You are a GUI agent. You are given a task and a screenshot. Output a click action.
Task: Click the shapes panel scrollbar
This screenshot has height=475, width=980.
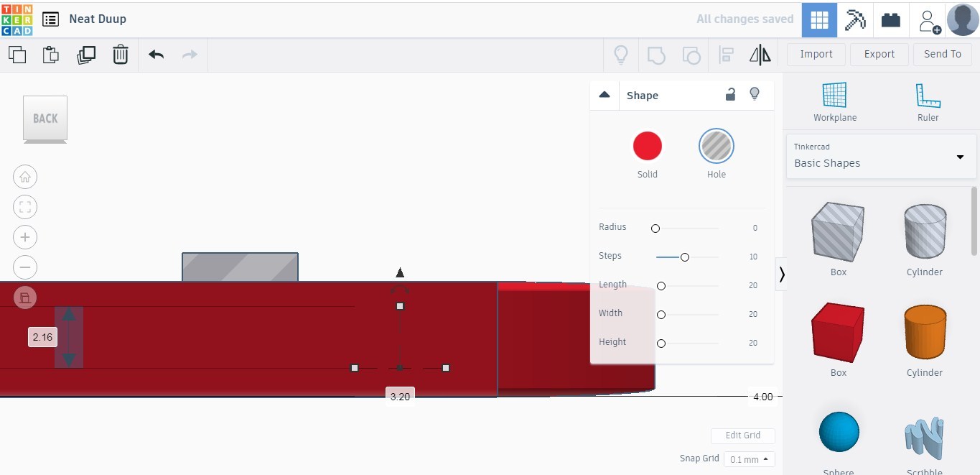click(x=974, y=221)
